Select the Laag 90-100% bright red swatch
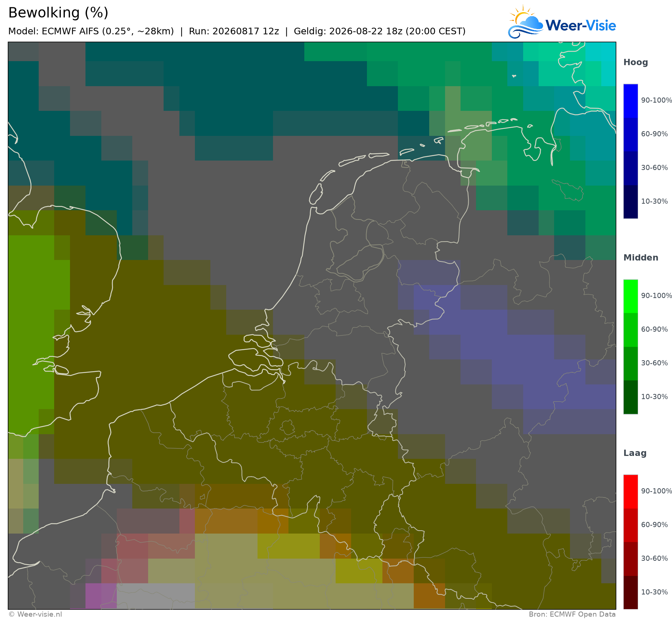 pyautogui.click(x=630, y=492)
